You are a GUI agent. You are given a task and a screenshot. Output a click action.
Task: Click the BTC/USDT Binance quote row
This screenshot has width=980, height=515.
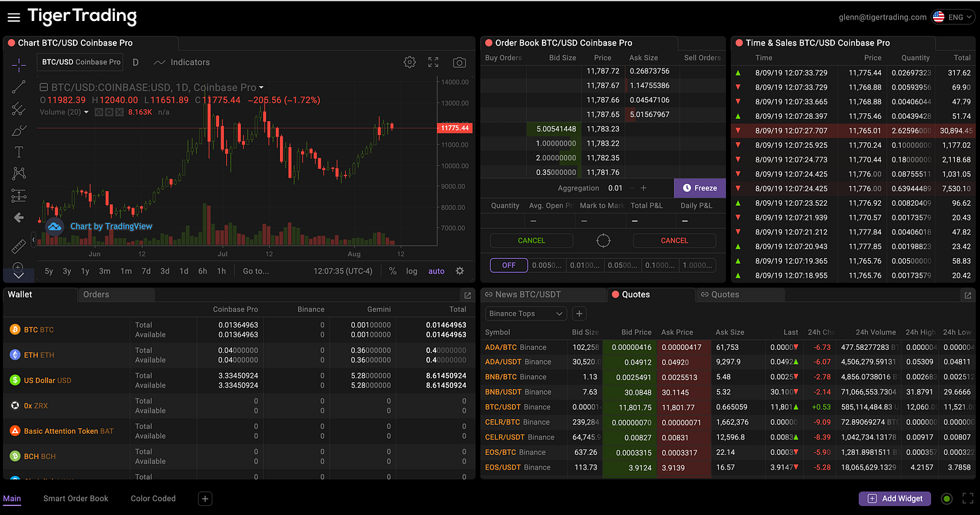[x=728, y=407]
